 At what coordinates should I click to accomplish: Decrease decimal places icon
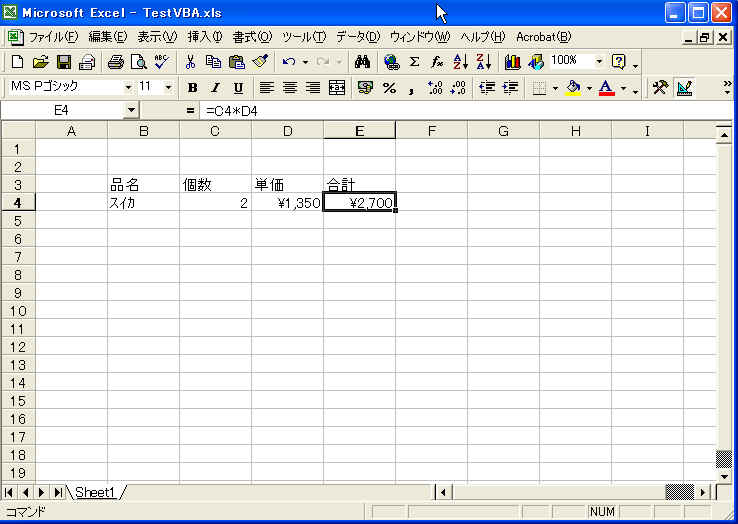458,88
